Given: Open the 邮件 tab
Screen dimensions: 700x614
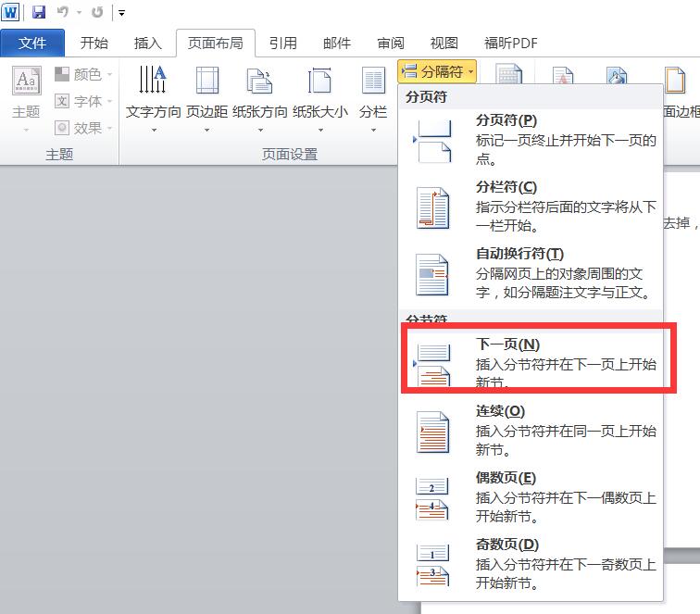Looking at the screenshot, I should coord(337,44).
